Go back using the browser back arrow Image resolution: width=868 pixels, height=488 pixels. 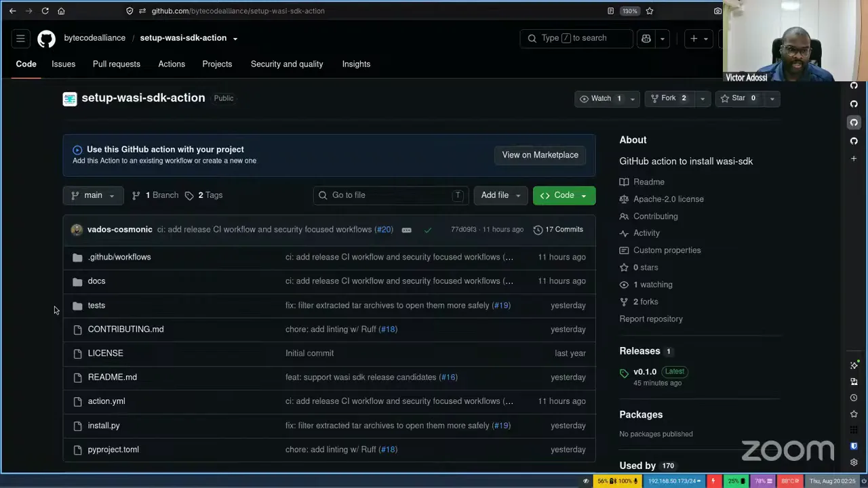point(12,11)
